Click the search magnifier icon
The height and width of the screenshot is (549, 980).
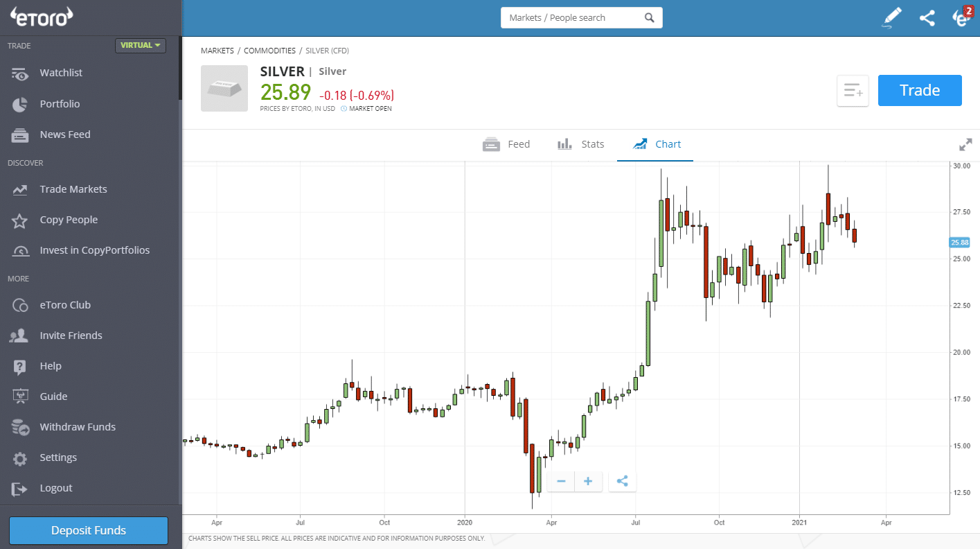click(649, 18)
